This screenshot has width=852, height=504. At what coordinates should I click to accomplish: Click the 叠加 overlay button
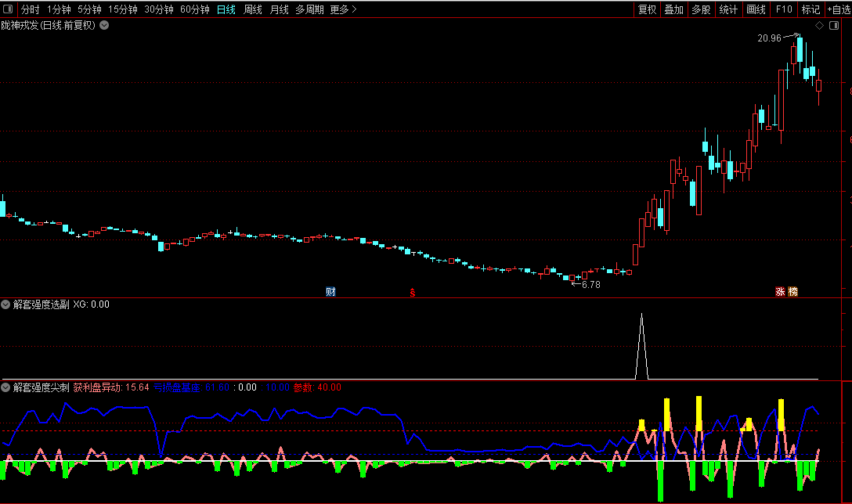tap(673, 9)
